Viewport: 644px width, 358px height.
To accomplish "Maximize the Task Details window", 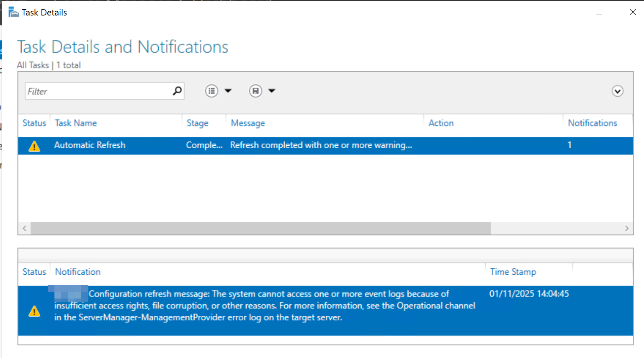I will pos(599,12).
